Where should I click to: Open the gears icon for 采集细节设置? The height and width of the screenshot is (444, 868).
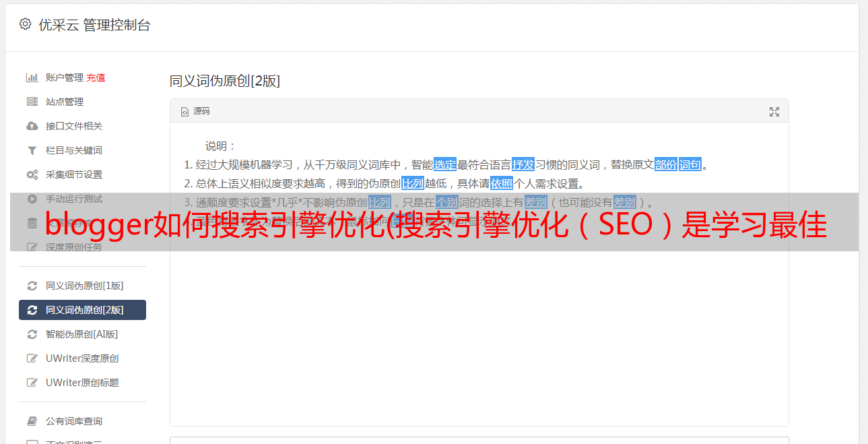click(32, 175)
